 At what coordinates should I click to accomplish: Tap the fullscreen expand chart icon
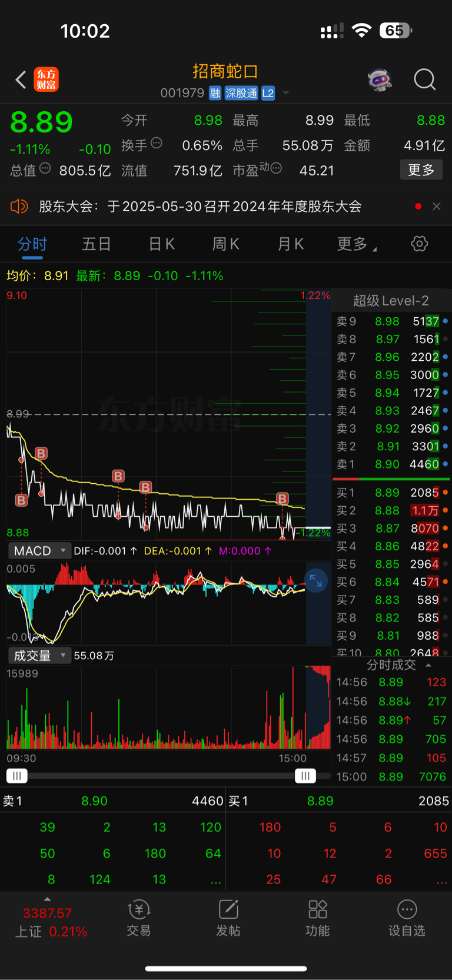(x=316, y=581)
